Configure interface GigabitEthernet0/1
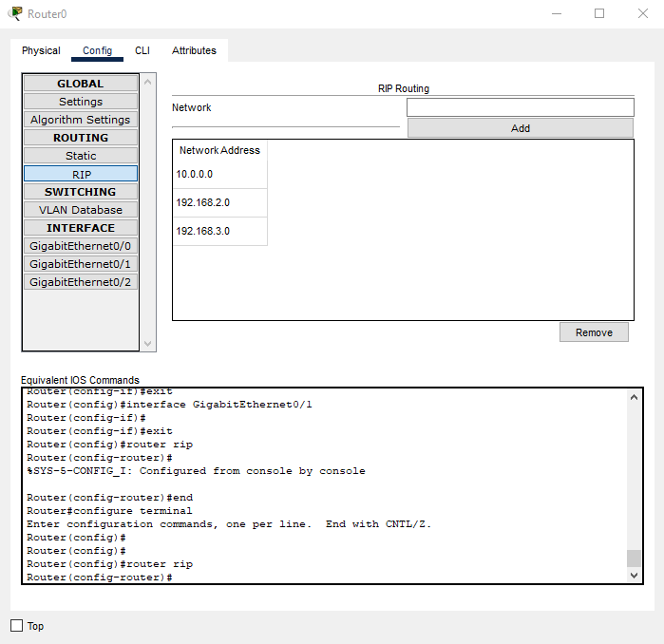The image size is (664, 644). tap(81, 264)
